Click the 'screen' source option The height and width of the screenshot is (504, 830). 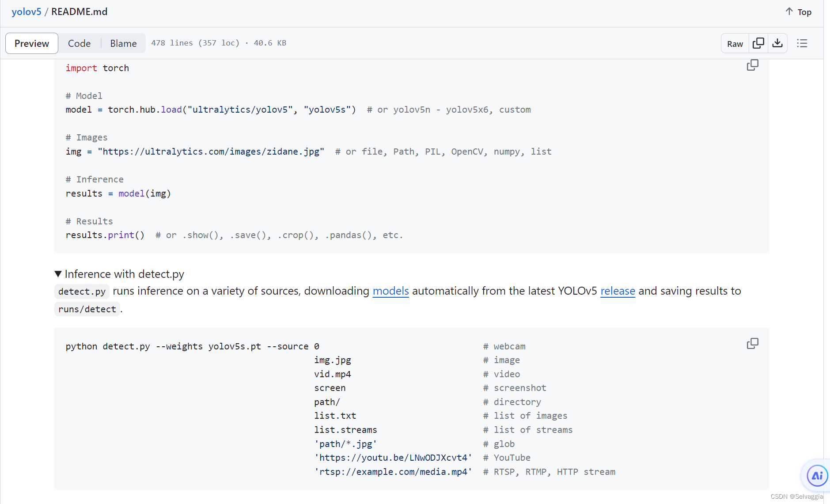pyautogui.click(x=330, y=388)
